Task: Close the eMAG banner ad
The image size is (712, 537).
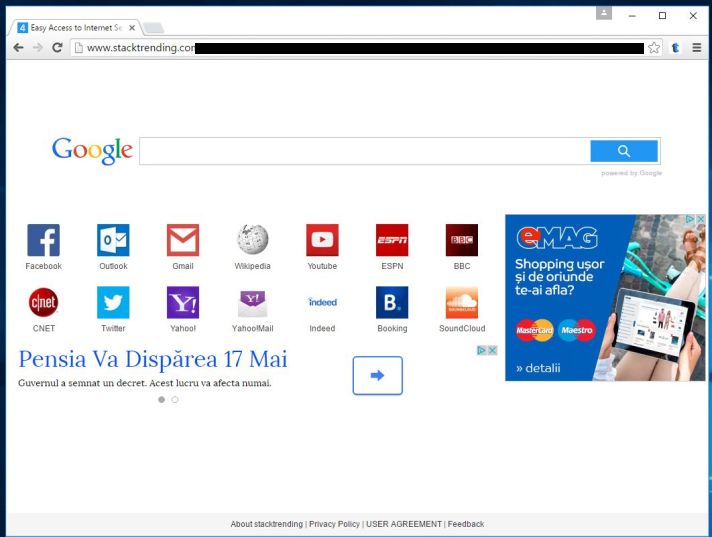Action: (701, 219)
